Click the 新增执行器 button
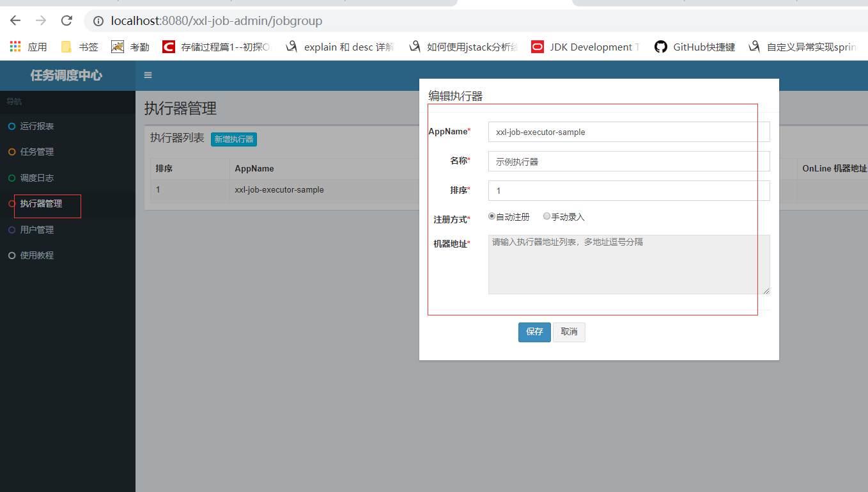Viewport: 868px width, 492px height. point(234,139)
